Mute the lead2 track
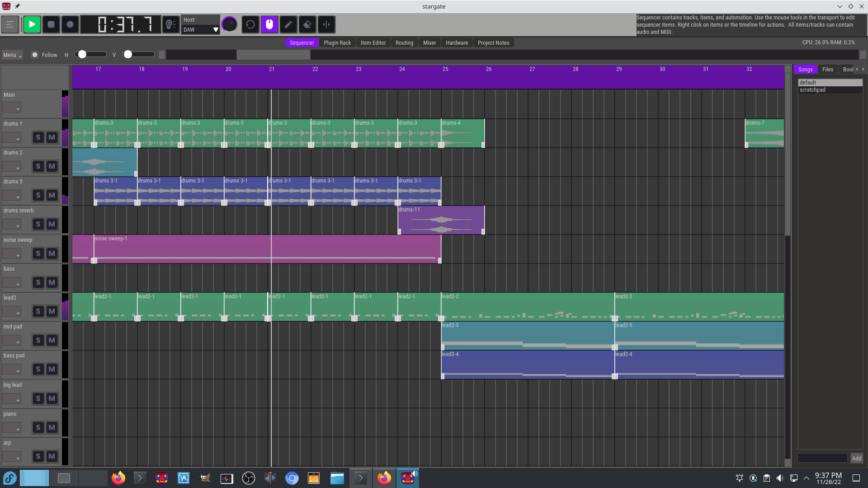This screenshot has height=488, width=868. click(x=52, y=311)
